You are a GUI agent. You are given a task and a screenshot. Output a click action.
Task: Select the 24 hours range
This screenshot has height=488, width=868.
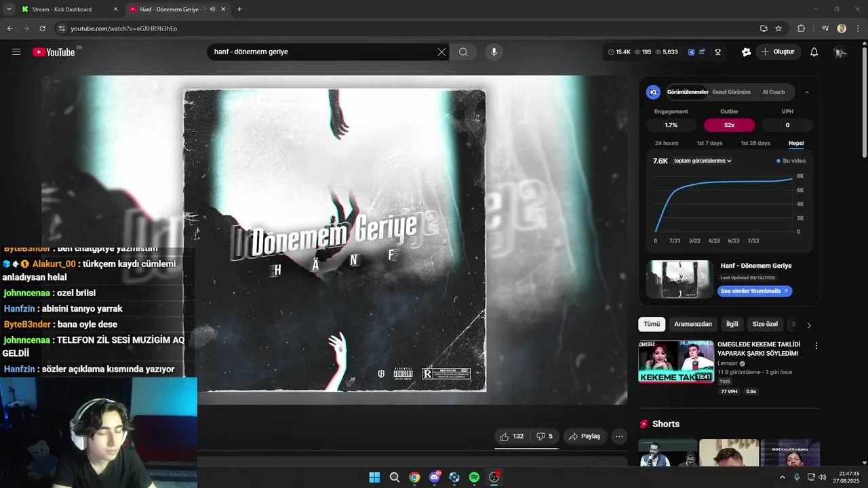(x=666, y=143)
